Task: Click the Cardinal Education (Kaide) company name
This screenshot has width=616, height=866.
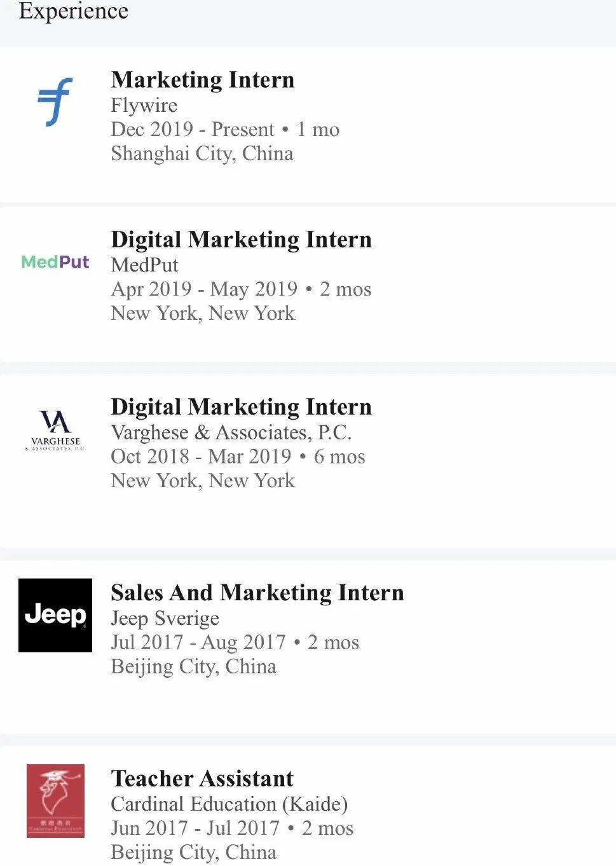Action: click(229, 804)
